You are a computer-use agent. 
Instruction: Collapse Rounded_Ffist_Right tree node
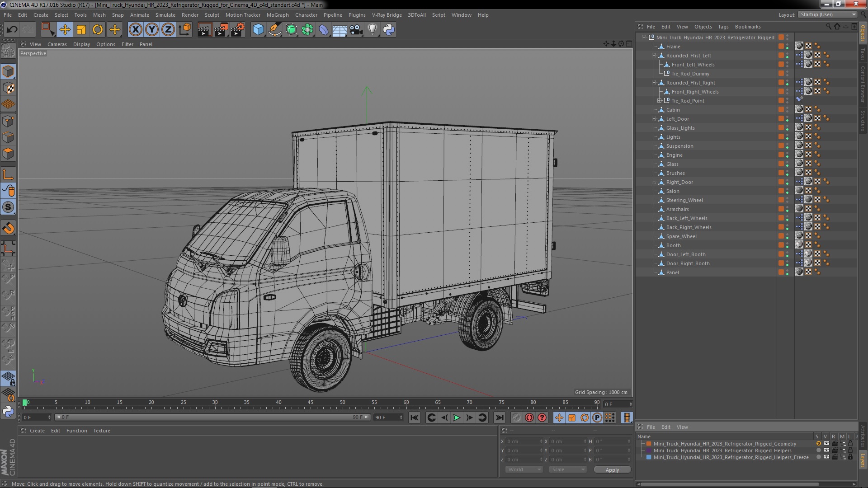654,83
